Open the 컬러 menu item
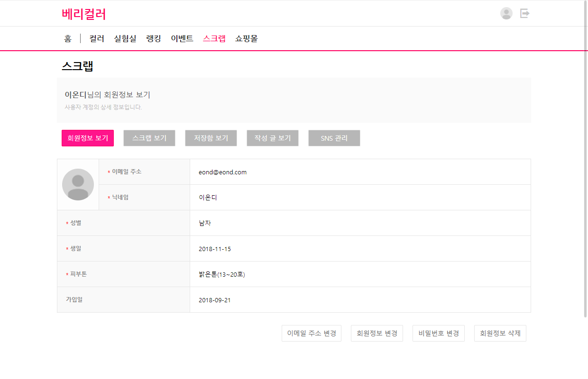 pyautogui.click(x=97, y=38)
